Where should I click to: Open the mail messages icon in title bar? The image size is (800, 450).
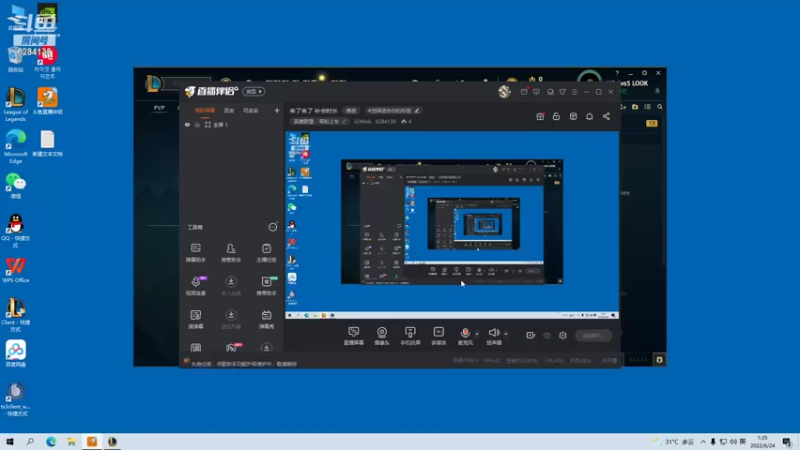click(x=524, y=91)
